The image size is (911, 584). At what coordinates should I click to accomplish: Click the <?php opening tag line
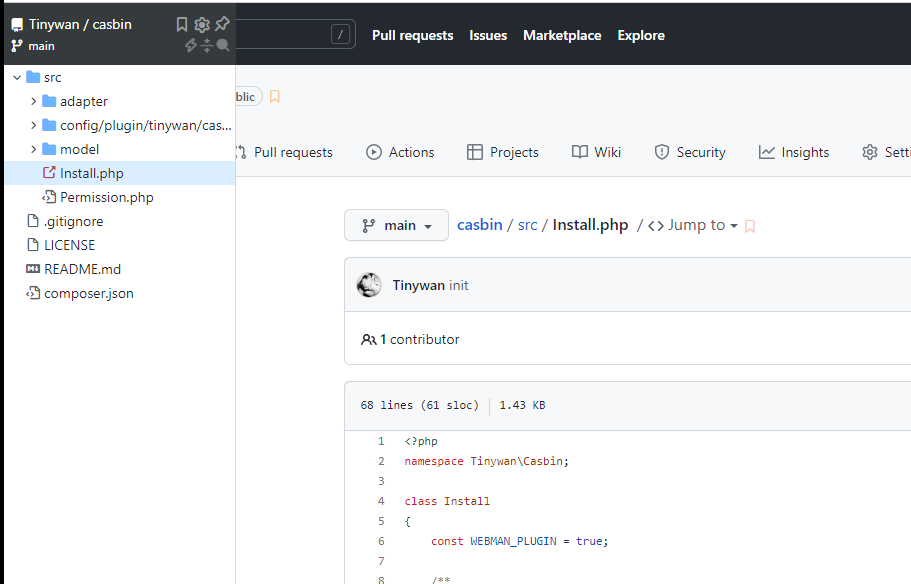(x=421, y=441)
